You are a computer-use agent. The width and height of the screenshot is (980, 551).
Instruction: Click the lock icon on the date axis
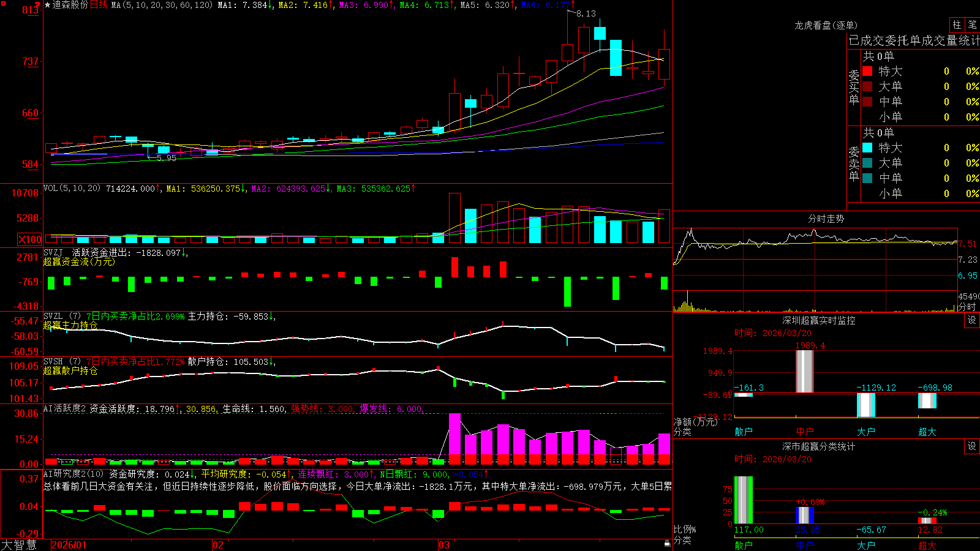(x=667, y=544)
